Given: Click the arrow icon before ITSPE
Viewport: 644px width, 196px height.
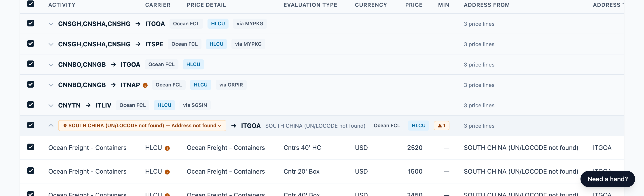Looking at the screenshot, I should click(x=138, y=44).
